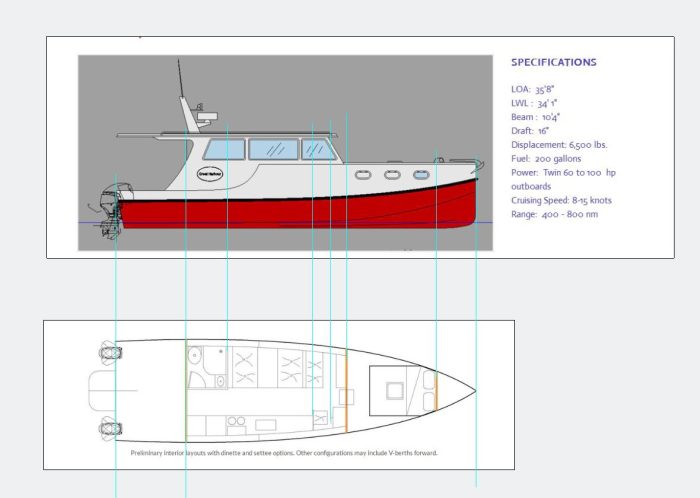Screen dimensions: 700x498
Task: Select the "LOA: 35'8"" line
Action: (x=533, y=89)
